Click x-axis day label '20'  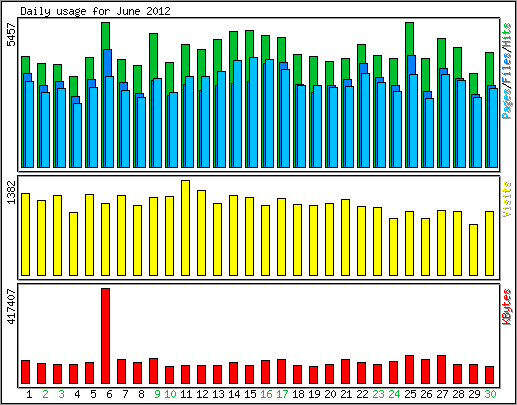(330, 394)
